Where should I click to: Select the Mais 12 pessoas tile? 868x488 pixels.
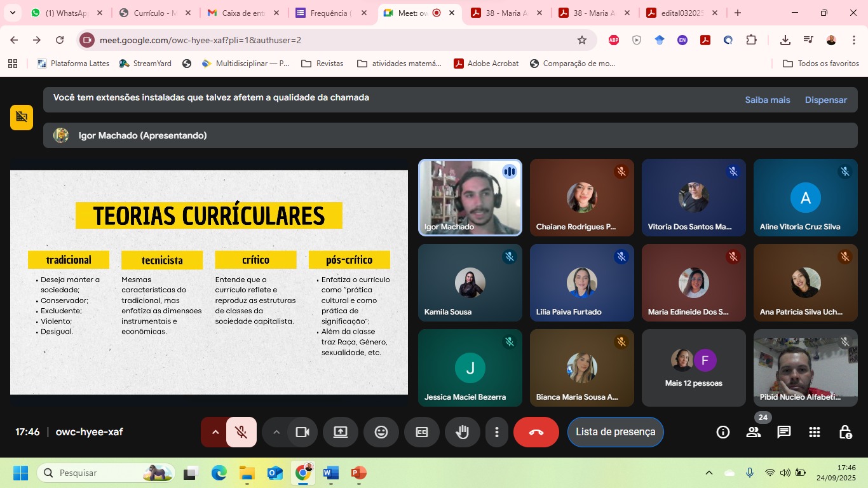click(693, 368)
